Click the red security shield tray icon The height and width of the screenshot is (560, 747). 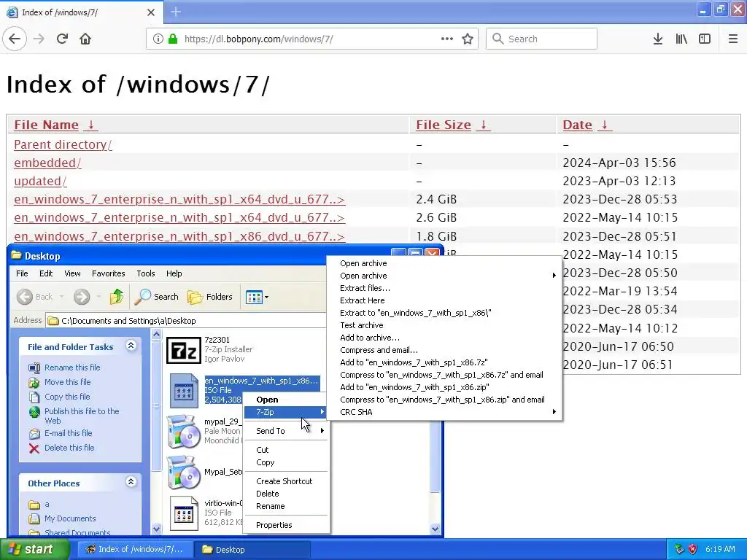coord(692,549)
